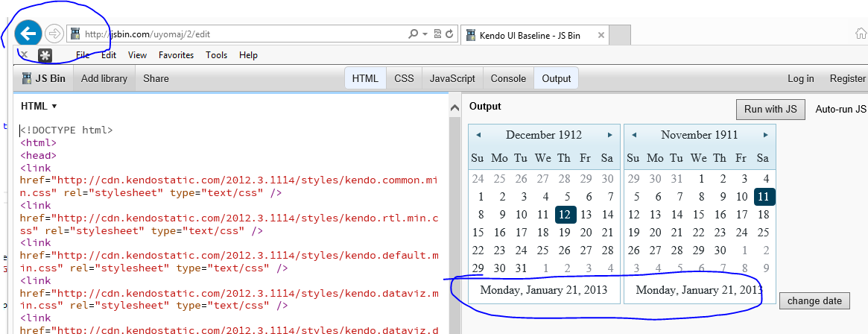
Task: Click the search magnifier in address bar
Action: (414, 34)
